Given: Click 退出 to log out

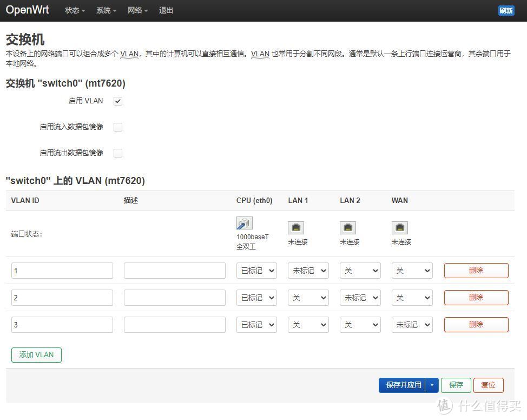Looking at the screenshot, I should pyautogui.click(x=166, y=10).
